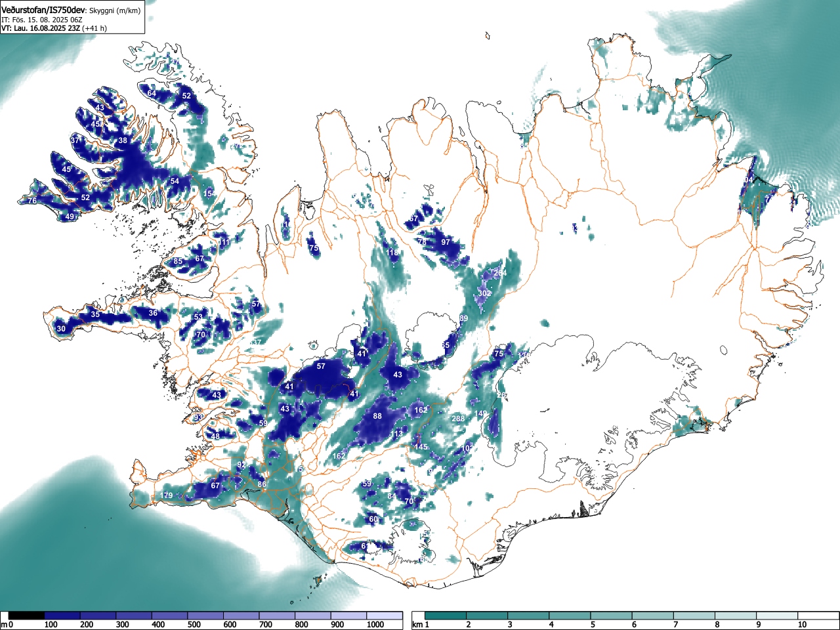Click visibility value 85 on the map
Image resolution: width=840 pixels, height=630 pixels.
coord(178,262)
